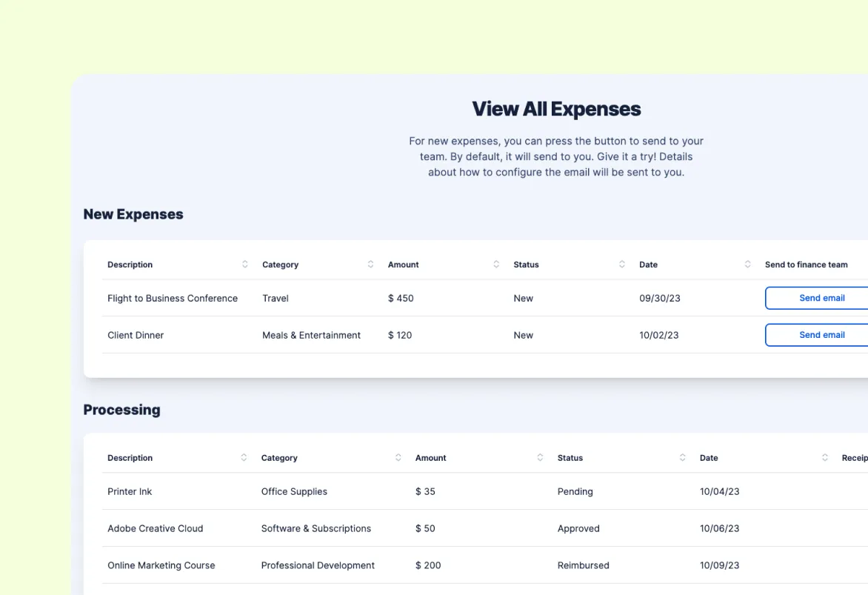Click the sort icon on Date in Processing table
868x595 pixels.
pyautogui.click(x=824, y=457)
